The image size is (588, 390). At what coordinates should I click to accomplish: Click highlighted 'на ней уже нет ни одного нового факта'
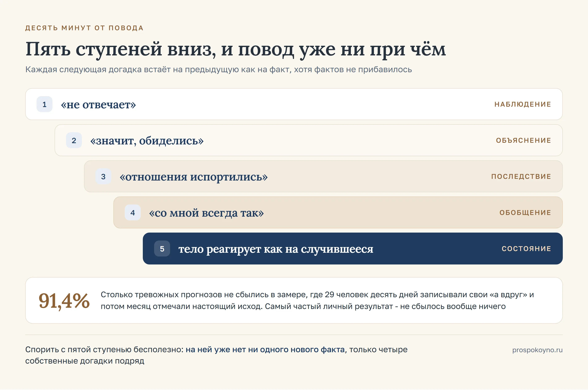(265, 349)
